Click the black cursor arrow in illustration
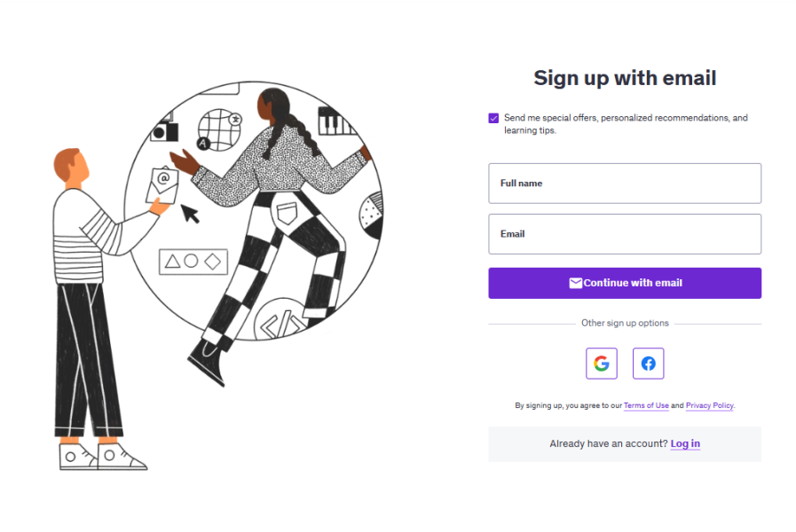This screenshot has height=532, width=796. [190, 214]
